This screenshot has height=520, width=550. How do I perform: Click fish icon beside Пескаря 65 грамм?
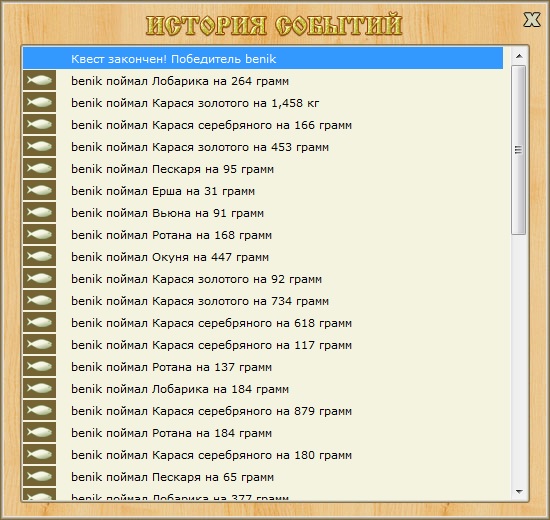pyautogui.click(x=39, y=476)
